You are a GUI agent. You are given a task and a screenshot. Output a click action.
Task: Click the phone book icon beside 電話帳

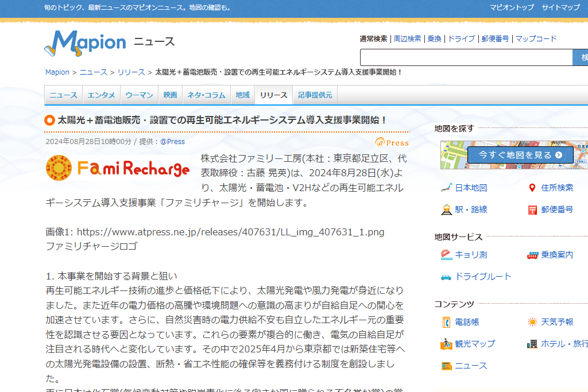pos(446,323)
